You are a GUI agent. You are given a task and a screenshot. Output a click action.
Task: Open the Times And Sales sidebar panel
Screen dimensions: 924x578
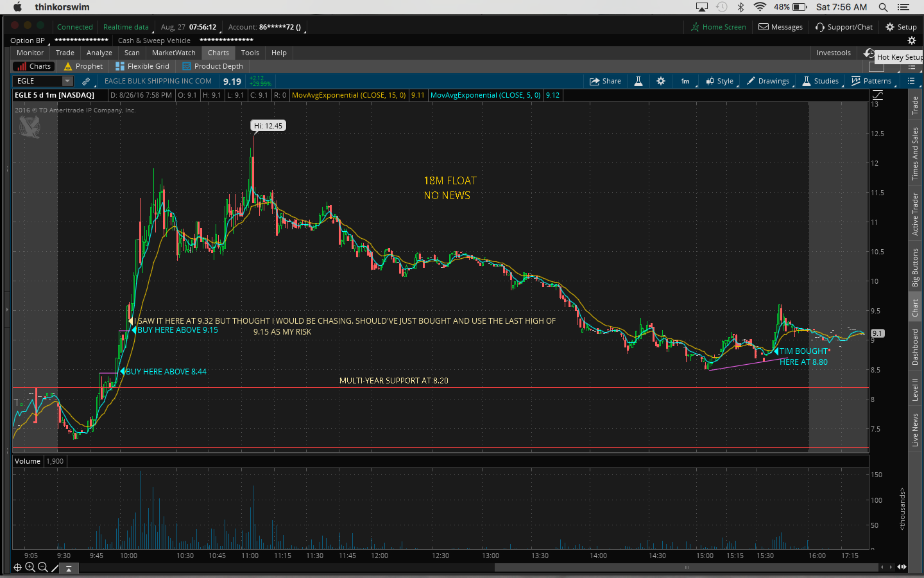[x=915, y=153]
